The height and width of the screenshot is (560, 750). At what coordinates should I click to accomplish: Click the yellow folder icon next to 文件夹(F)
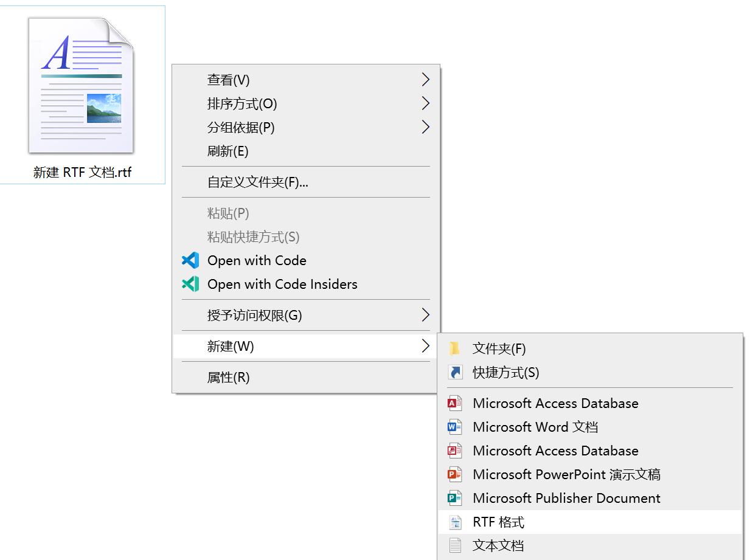coord(454,348)
